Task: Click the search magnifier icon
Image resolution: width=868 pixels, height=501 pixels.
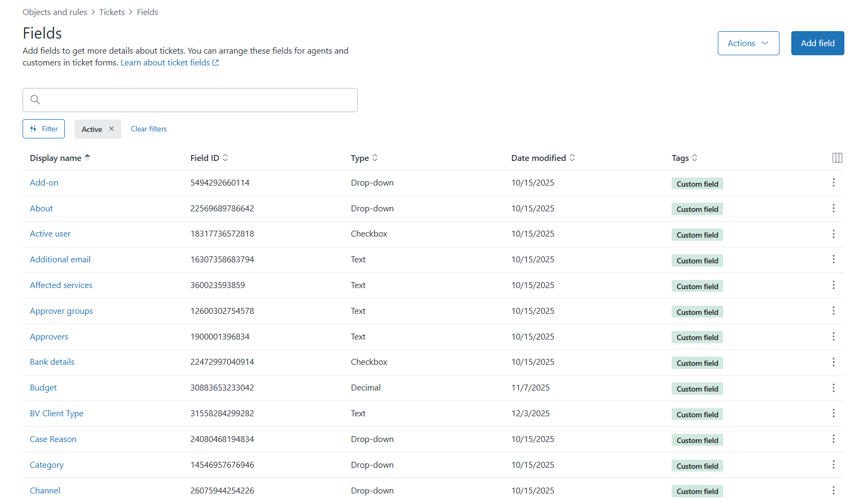Action: [35, 100]
